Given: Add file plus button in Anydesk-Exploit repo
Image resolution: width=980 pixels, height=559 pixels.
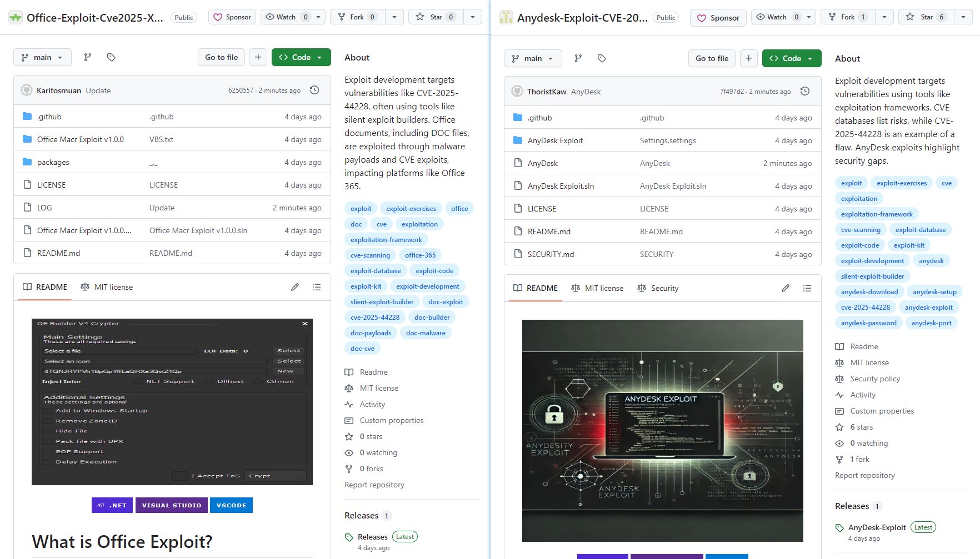Looking at the screenshot, I should pos(749,58).
